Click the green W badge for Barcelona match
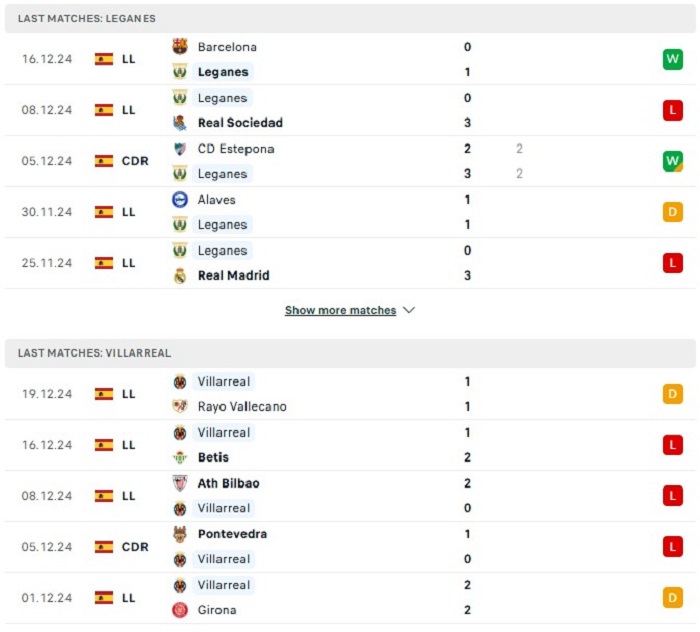Image resolution: width=700 pixels, height=632 pixels. [673, 59]
